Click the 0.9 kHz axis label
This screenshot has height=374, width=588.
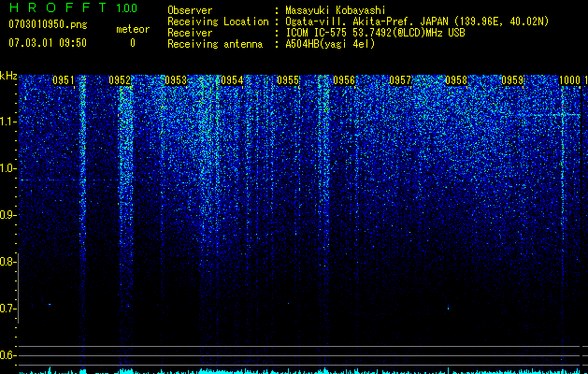7,215
